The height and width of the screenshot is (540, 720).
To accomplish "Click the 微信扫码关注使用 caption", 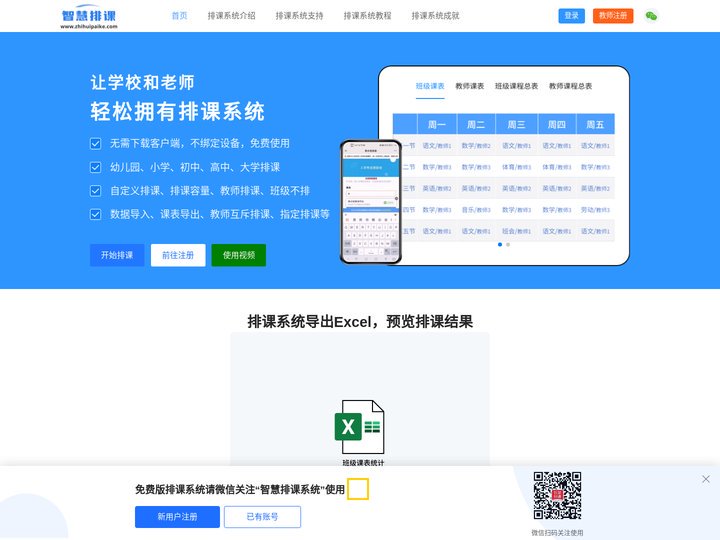I will (x=557, y=533).
